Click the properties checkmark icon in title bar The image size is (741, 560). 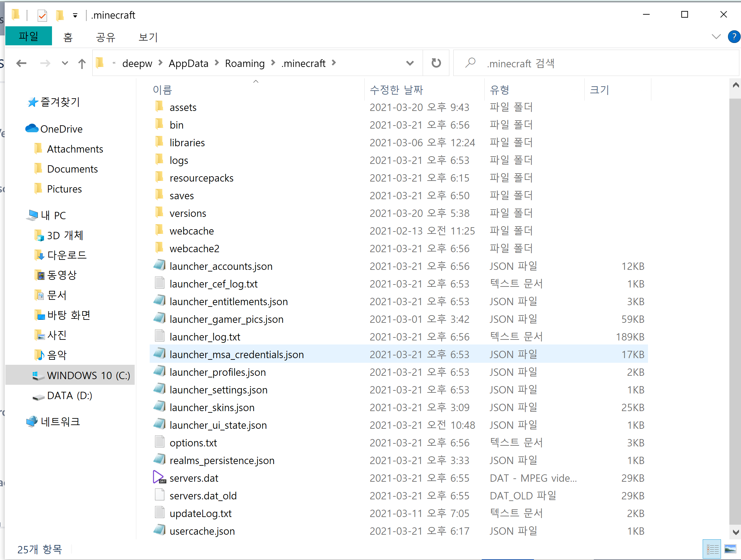(42, 15)
